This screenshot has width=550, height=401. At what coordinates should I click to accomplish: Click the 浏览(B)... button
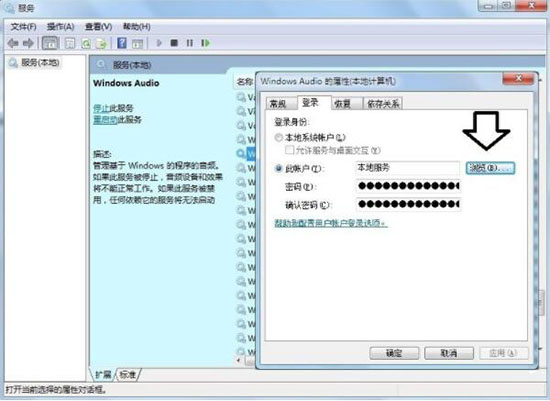point(490,168)
